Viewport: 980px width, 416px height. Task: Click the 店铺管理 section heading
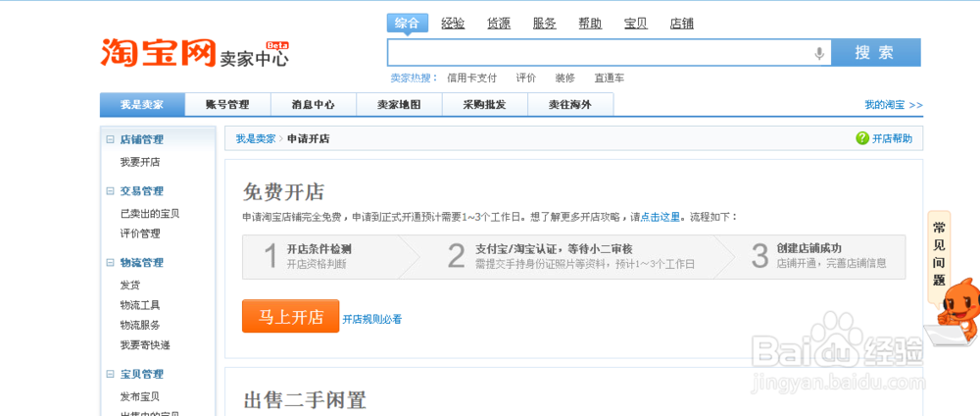[142, 139]
